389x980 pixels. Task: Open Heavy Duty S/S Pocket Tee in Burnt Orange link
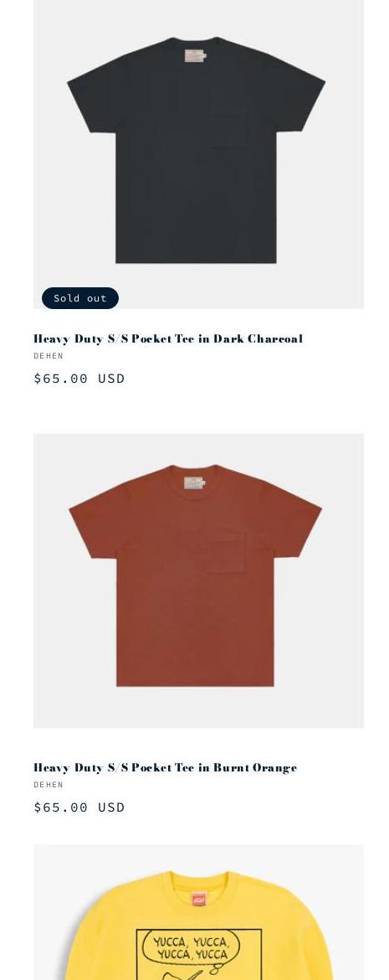166,767
